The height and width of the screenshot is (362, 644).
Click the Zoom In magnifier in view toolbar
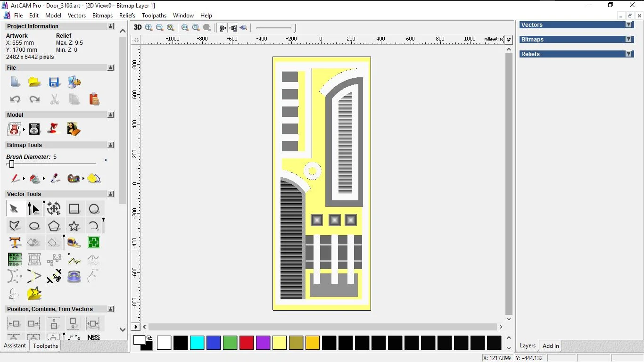click(x=149, y=28)
